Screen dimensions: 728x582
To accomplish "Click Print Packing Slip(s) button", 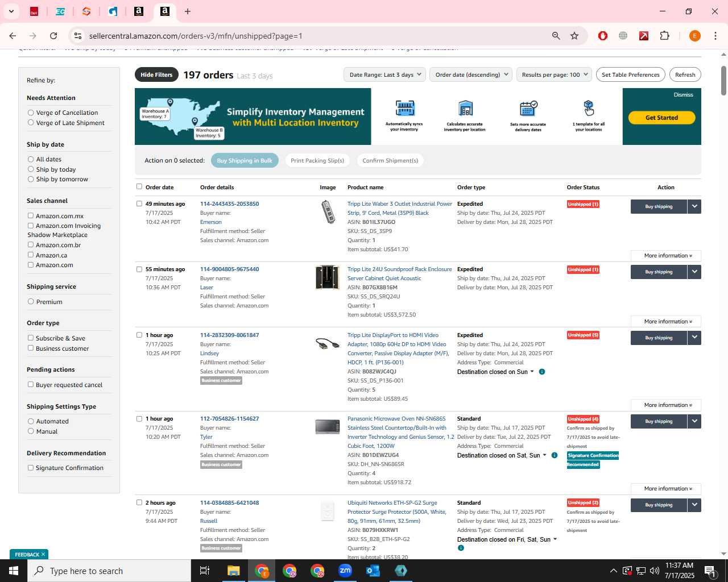I will pyautogui.click(x=317, y=161).
